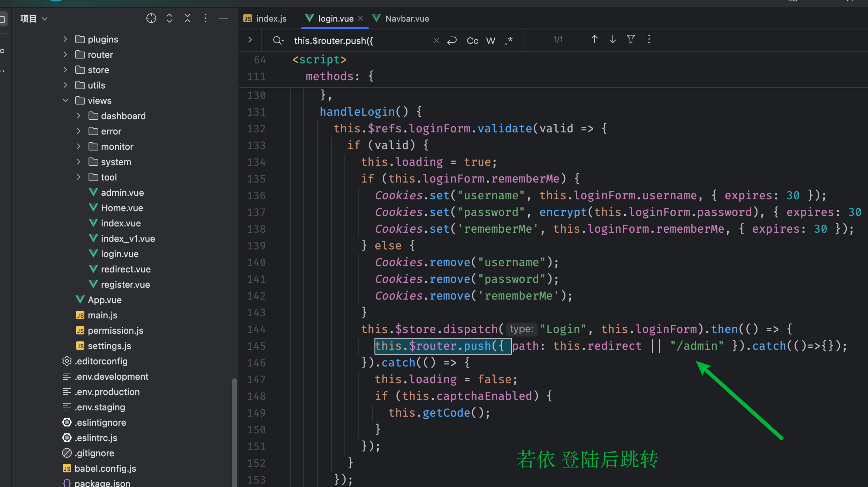Open search filter options funnel icon
868x487 pixels.
[x=631, y=39]
